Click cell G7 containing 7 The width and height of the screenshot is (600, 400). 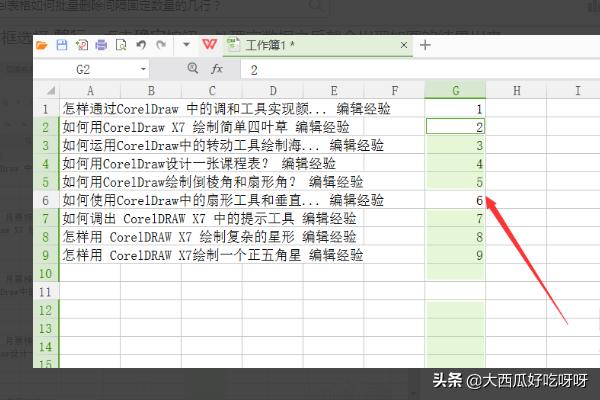(455, 219)
